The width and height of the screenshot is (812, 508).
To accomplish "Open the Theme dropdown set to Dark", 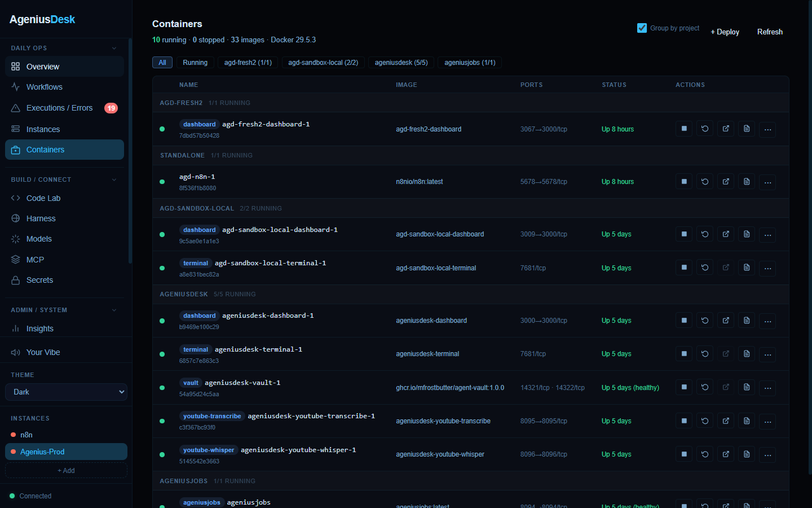I will tap(66, 392).
